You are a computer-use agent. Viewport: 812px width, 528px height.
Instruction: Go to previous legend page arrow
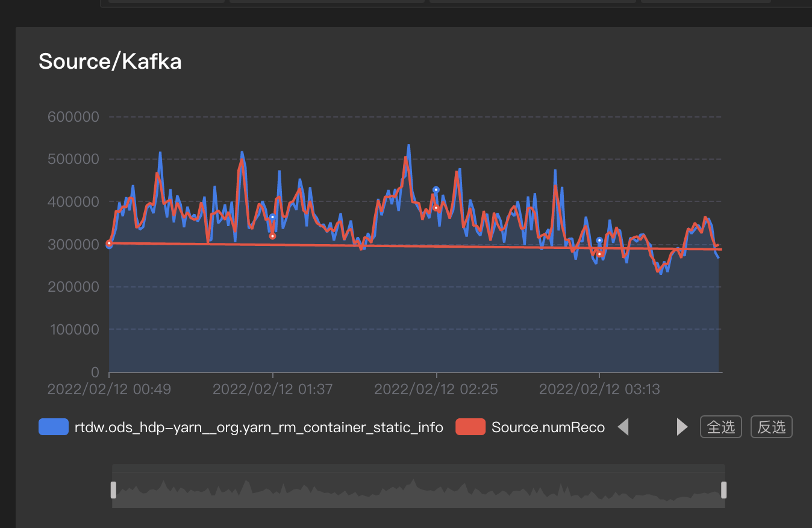pyautogui.click(x=623, y=427)
